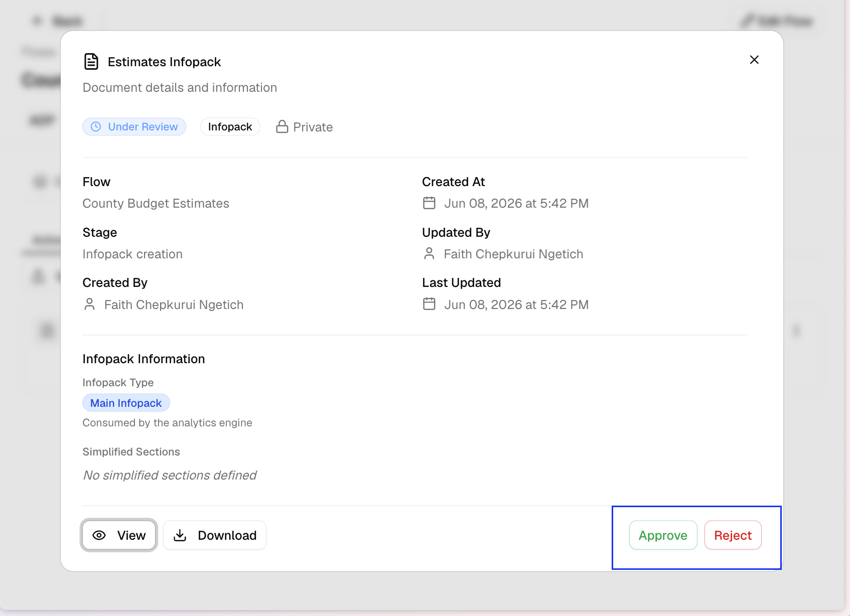Viewport: 850px width, 616px height.
Task: Select the Infopack type tag
Action: (x=230, y=127)
